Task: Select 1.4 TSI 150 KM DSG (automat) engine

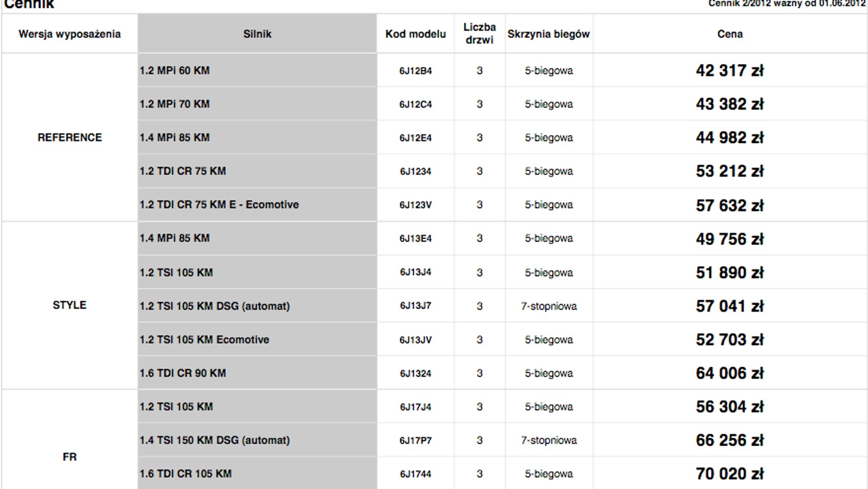Action: coord(215,441)
